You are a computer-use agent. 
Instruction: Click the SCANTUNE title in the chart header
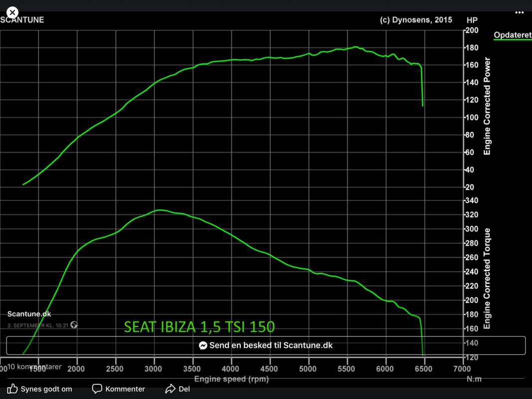click(22, 20)
